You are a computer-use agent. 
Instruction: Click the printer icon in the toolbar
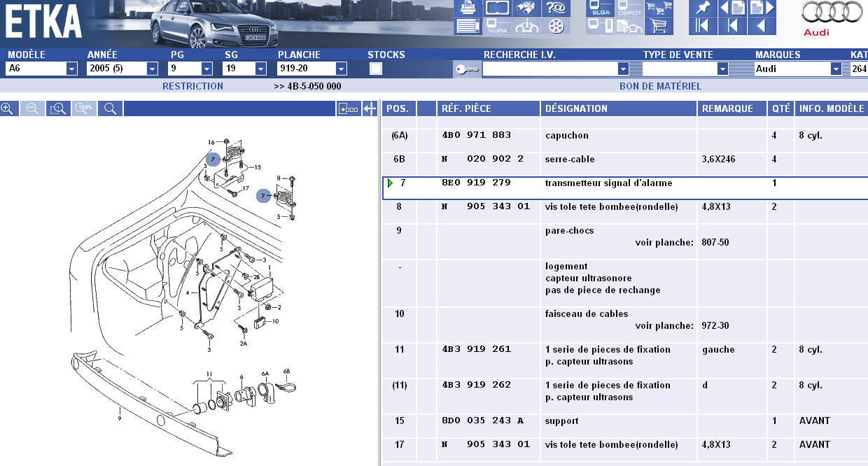coord(467,8)
